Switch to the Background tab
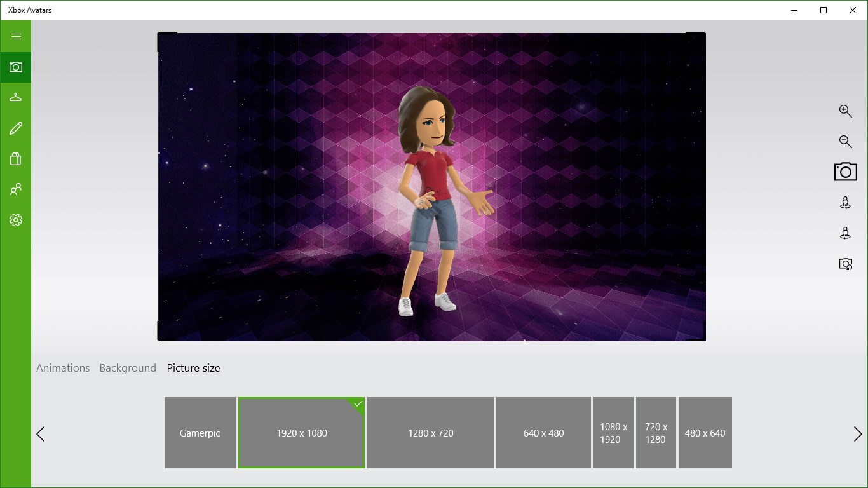The width and height of the screenshot is (868, 488). pyautogui.click(x=128, y=368)
